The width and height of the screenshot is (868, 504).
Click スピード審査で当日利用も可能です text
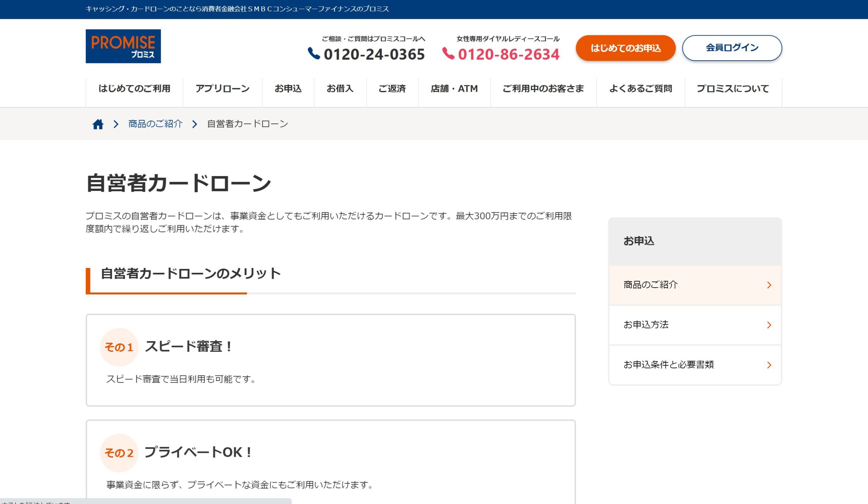181,379
